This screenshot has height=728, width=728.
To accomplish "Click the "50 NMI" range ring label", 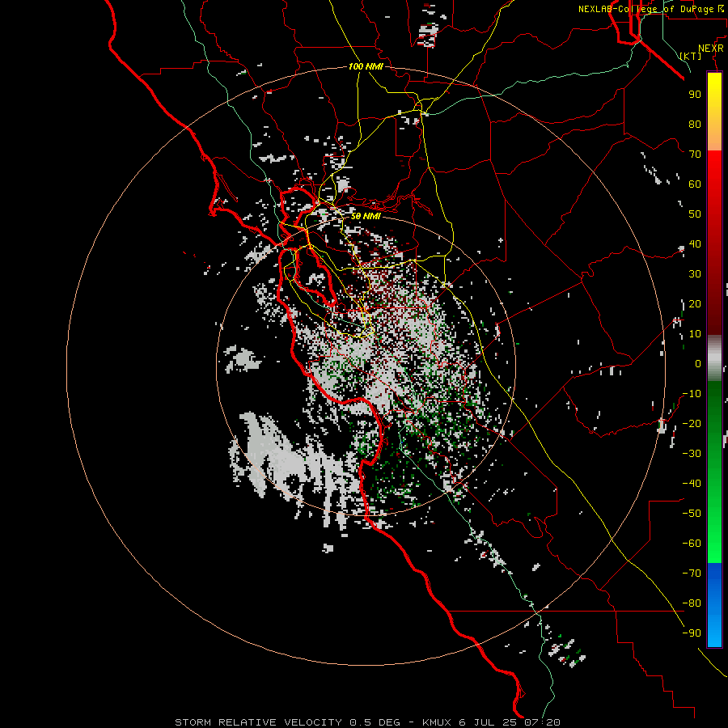I will pyautogui.click(x=366, y=216).
